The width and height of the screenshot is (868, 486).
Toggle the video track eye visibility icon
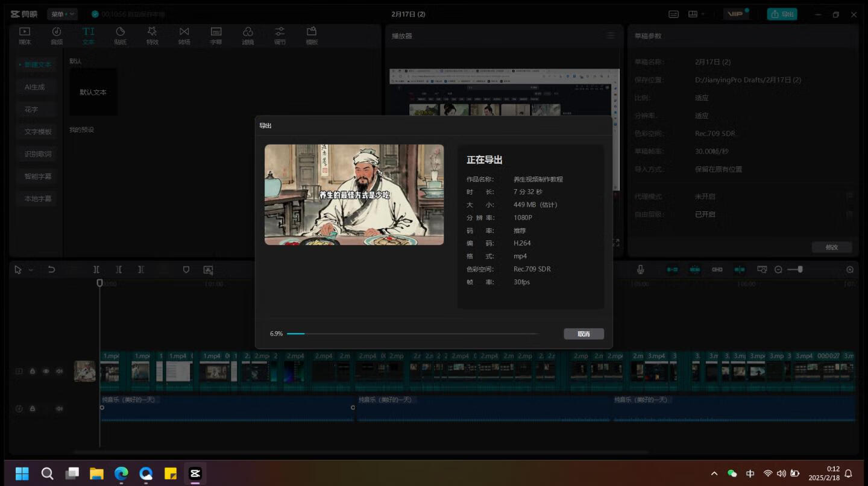46,372
